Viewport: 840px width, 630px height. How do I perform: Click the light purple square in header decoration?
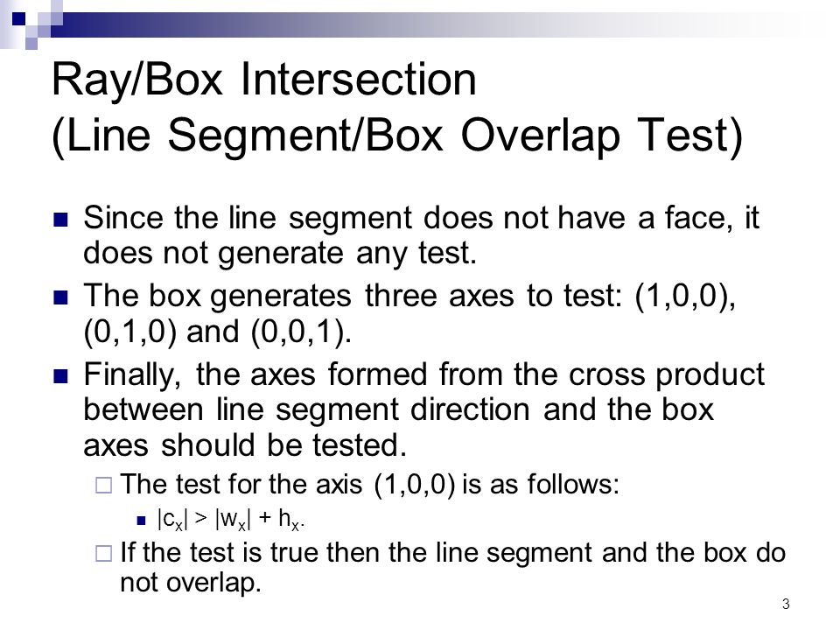point(31,43)
